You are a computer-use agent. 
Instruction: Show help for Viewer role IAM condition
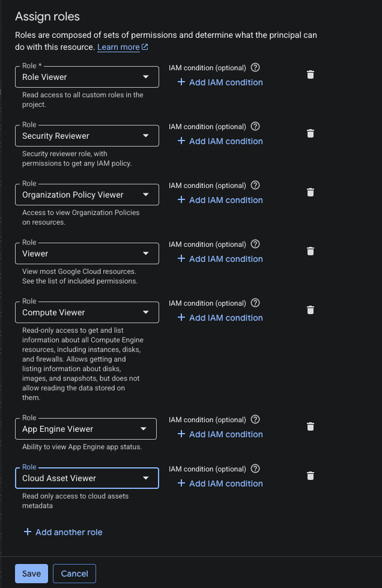[x=255, y=244]
